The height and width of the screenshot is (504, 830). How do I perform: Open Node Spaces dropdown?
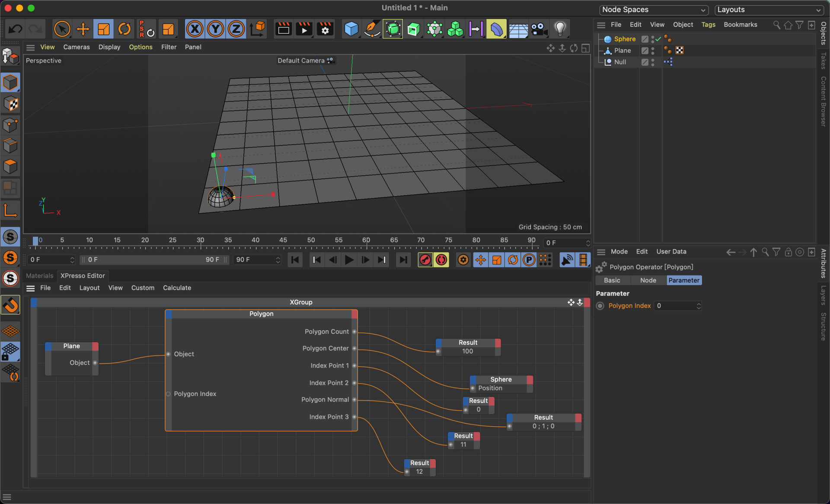click(654, 10)
